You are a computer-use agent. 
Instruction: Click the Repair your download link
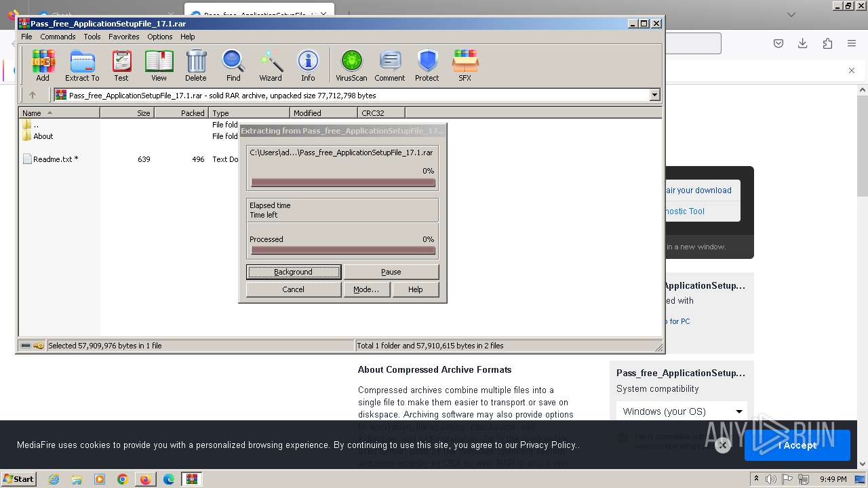click(x=698, y=190)
